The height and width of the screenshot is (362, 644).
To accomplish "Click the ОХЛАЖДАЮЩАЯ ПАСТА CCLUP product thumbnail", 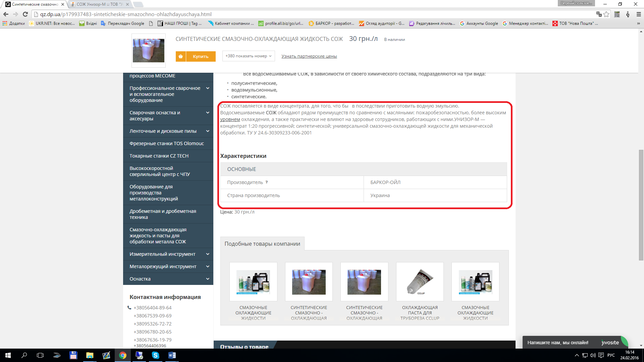I will [x=420, y=282].
